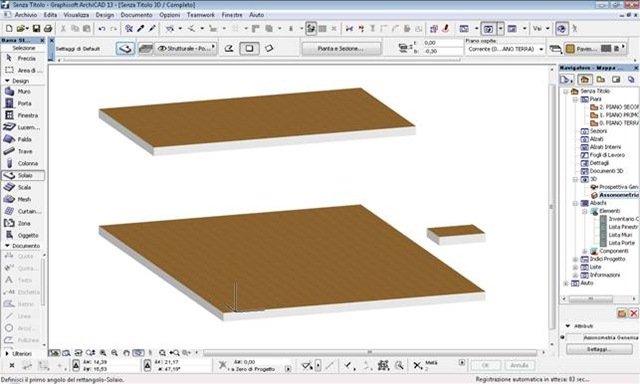The width and height of the screenshot is (640, 384).
Task: Select the Scala stair tool
Action: 23,187
